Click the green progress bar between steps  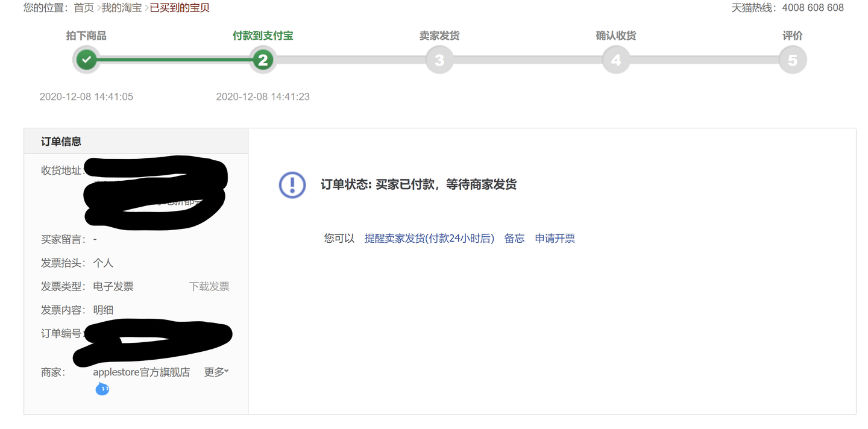175,60
